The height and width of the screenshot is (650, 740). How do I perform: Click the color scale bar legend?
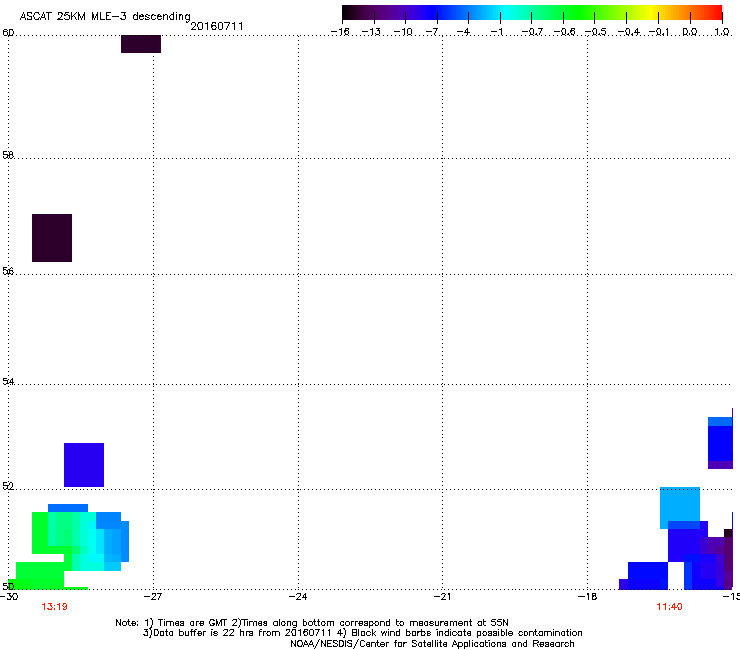coord(532,12)
